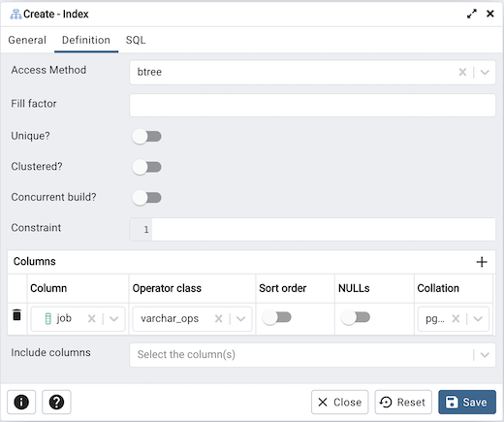Select the Definition tab
The width and height of the screenshot is (504, 422).
coord(86,40)
